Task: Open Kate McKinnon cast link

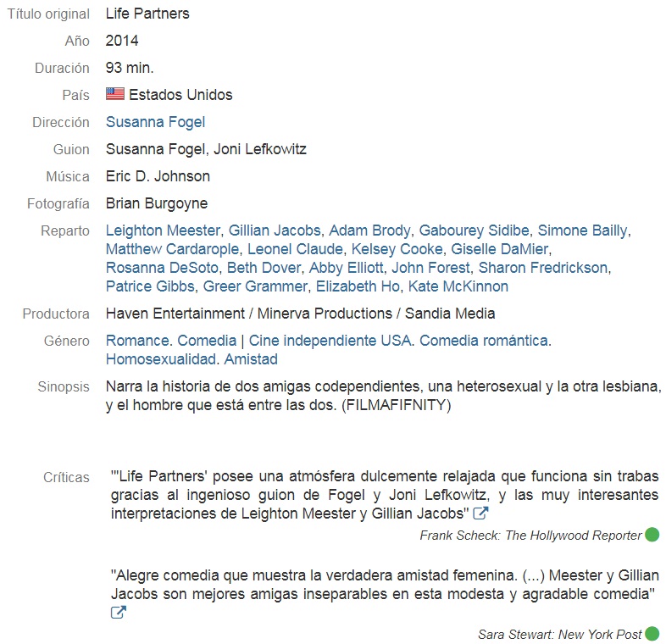Action: pos(458,286)
